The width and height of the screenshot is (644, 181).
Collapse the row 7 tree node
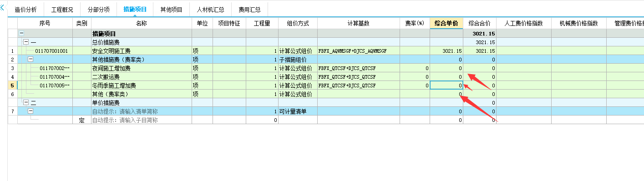point(30,111)
